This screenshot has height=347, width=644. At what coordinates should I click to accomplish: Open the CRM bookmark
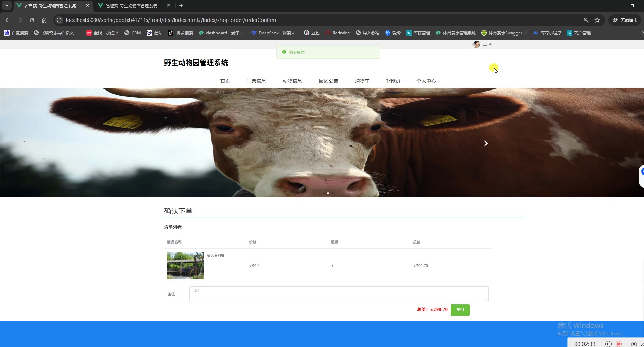point(133,33)
